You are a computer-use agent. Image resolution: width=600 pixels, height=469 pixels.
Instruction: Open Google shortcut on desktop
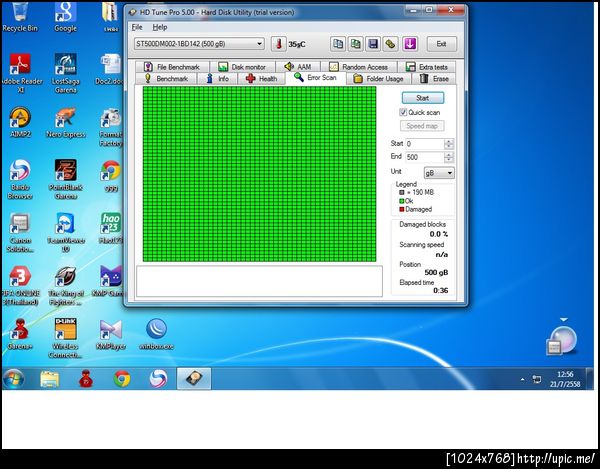[x=65, y=16]
